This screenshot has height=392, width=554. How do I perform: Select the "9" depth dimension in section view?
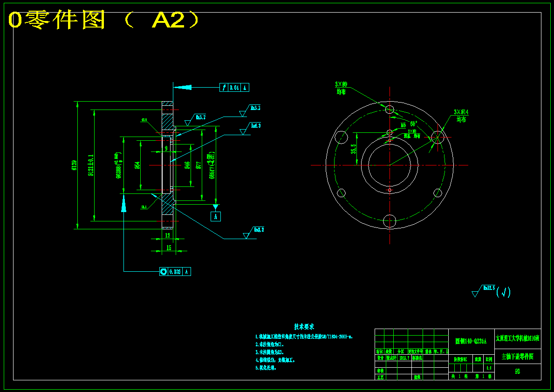pyautogui.click(x=166, y=149)
